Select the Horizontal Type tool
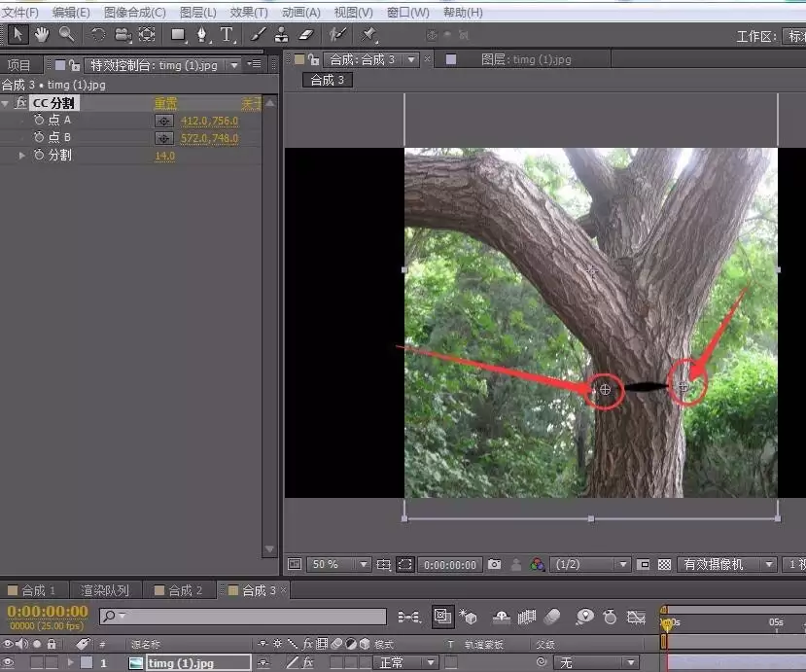The height and width of the screenshot is (672, 806). coord(227,35)
